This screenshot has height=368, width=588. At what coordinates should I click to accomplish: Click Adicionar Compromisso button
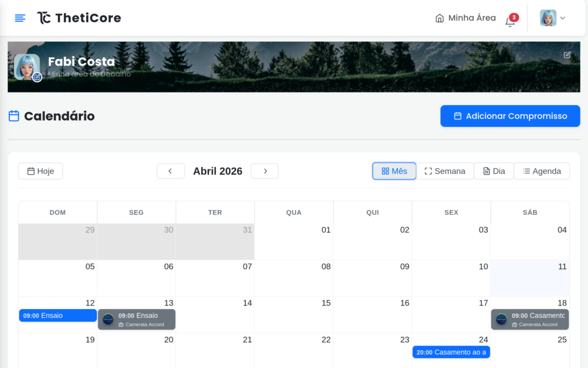pyautogui.click(x=510, y=116)
